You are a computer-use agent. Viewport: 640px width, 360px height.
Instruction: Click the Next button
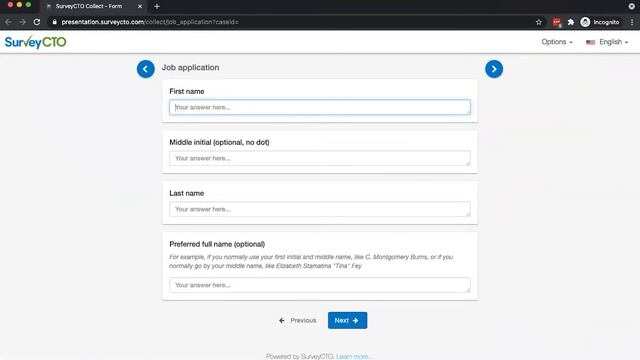[x=347, y=320]
